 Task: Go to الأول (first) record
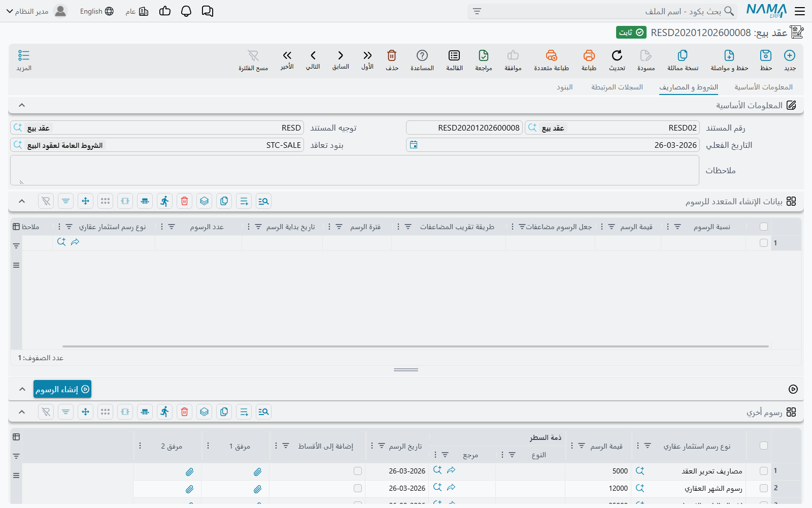[367, 60]
